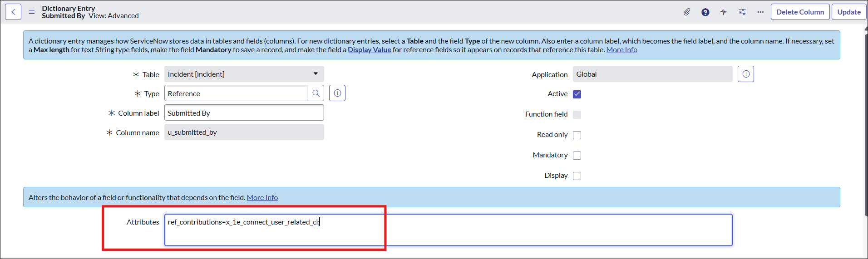The width and height of the screenshot is (868, 259).
Task: Expand the Table dropdown Incident [incident]
Action: [244, 74]
